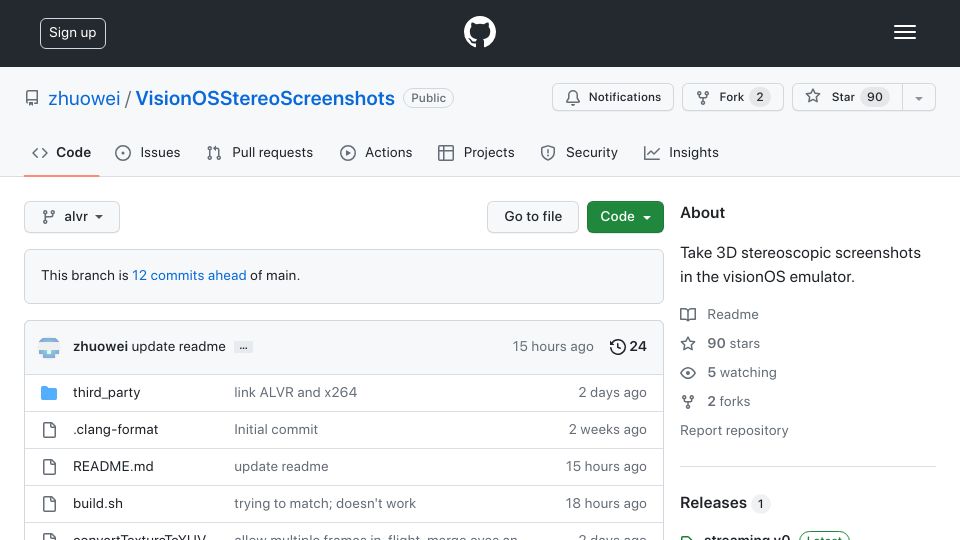960x540 pixels.
Task: Click the repository icon beside zhuowei
Action: click(32, 98)
